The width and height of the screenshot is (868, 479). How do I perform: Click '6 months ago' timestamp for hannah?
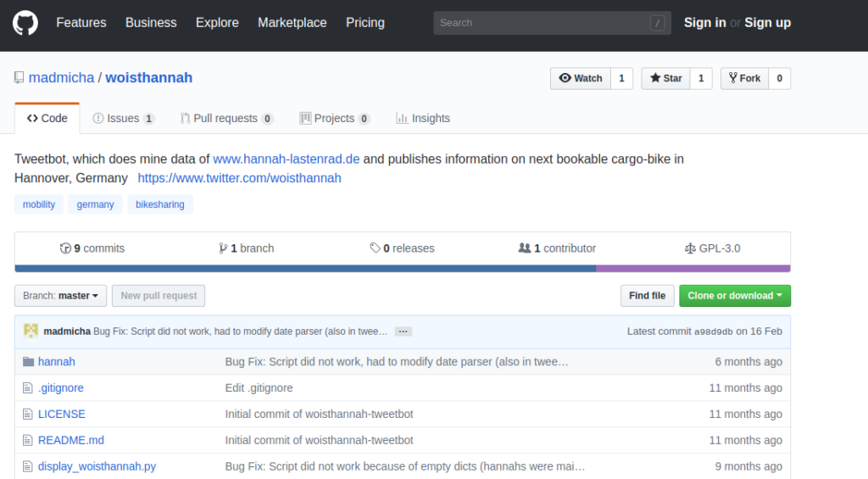(x=748, y=362)
